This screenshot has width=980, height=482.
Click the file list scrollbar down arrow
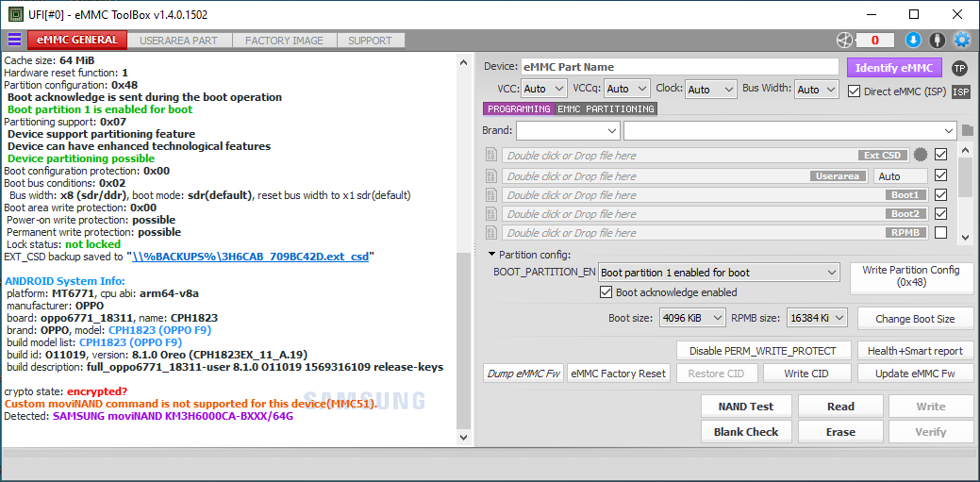[x=965, y=237]
